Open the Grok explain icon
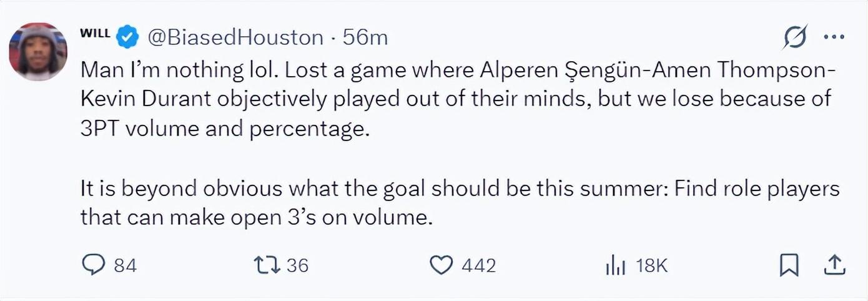This screenshot has height=301, width=868. pos(796,38)
